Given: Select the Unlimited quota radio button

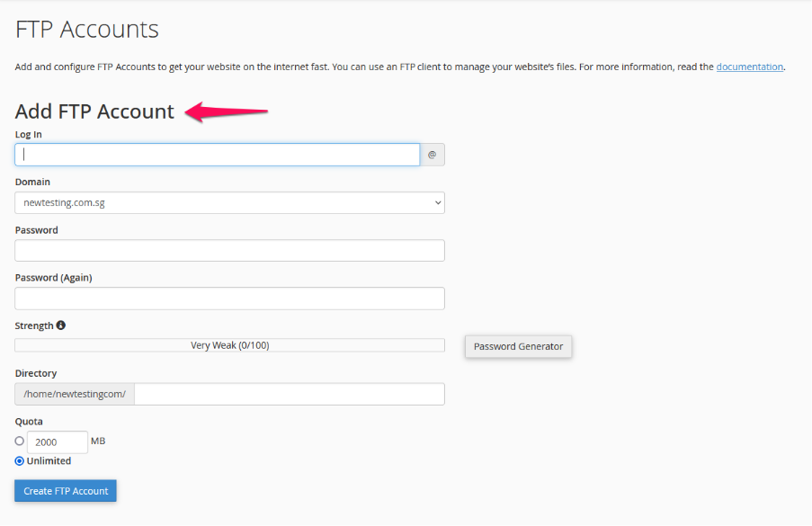Looking at the screenshot, I should point(20,461).
